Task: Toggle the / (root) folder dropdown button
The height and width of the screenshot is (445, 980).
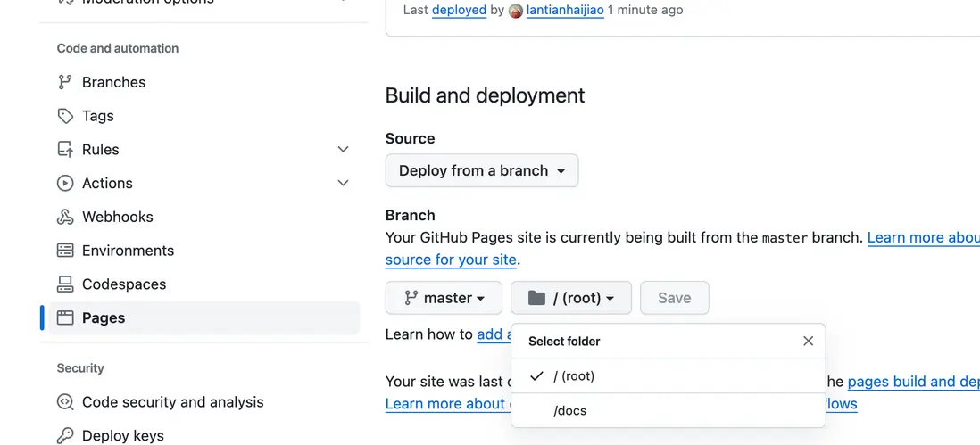Action: point(571,299)
